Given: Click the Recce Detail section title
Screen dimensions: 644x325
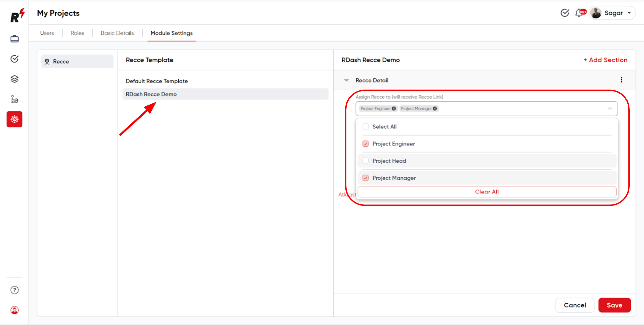Looking at the screenshot, I should 372,80.
